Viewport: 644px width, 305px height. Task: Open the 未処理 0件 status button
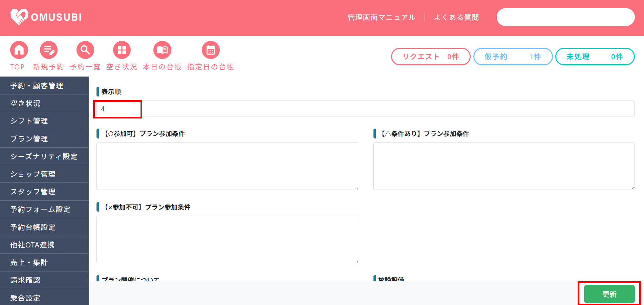coord(595,57)
